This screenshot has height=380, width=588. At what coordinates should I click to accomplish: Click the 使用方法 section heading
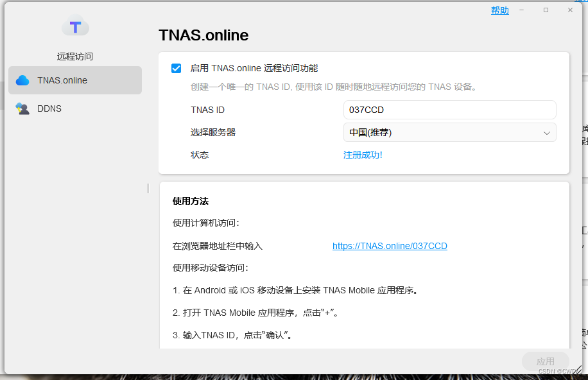[191, 201]
